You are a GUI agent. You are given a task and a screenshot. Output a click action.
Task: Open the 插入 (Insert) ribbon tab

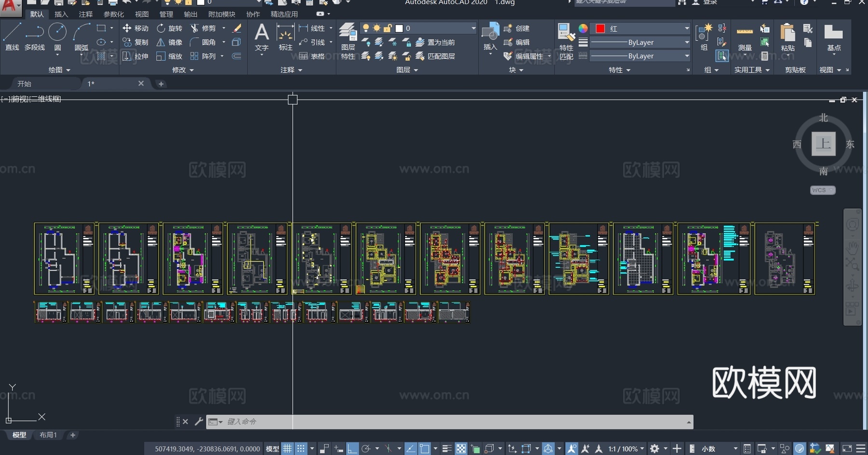[x=61, y=14]
